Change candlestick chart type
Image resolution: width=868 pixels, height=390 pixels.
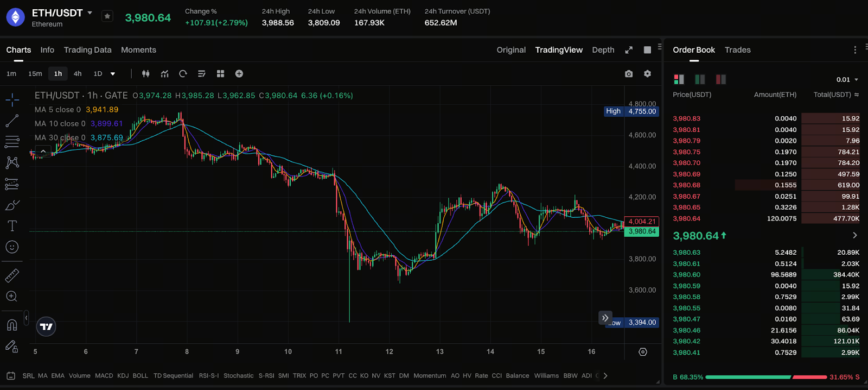tap(146, 74)
